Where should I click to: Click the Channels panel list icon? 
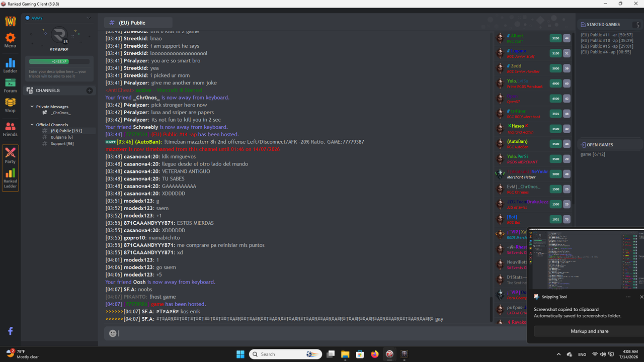[31, 90]
